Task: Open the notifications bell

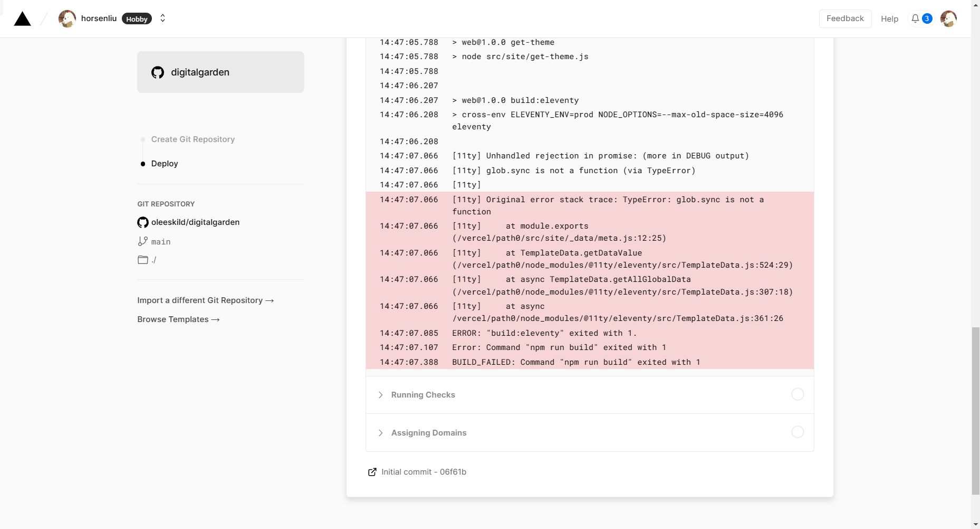Action: (x=915, y=18)
